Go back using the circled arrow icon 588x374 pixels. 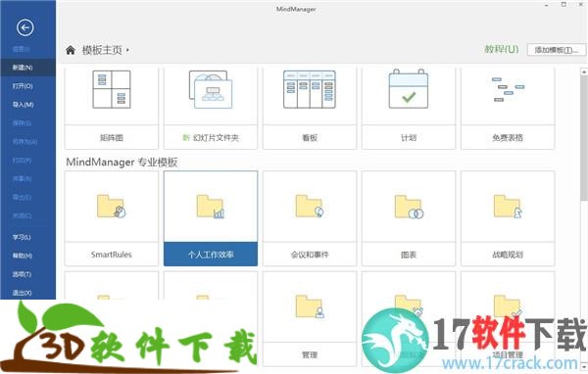click(x=25, y=27)
